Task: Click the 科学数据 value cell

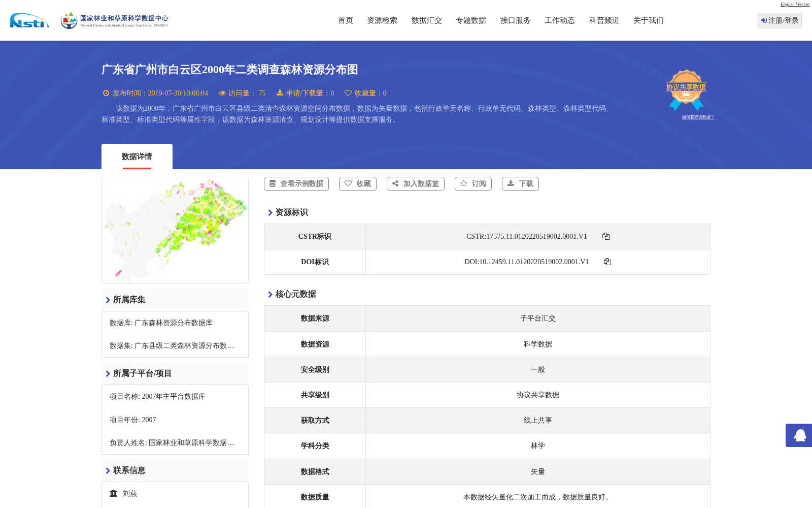Action: (538, 344)
